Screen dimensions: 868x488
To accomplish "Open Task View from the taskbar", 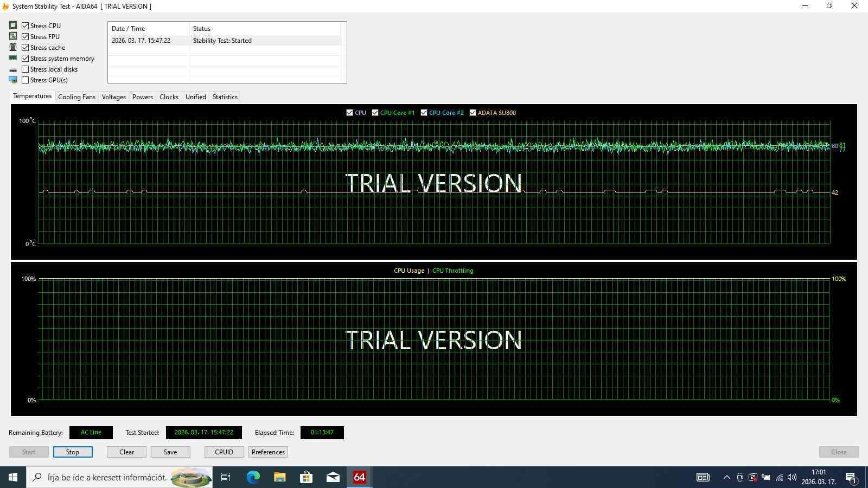I will (x=226, y=477).
